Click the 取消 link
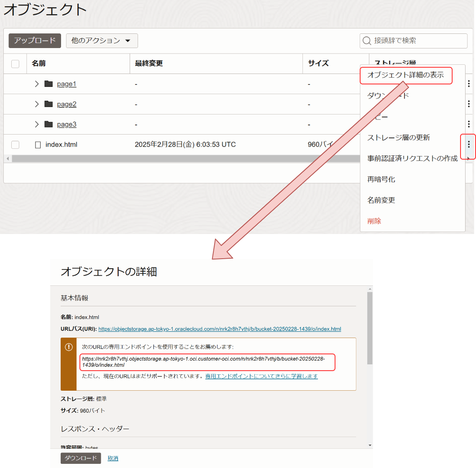This screenshot has height=468, width=476. tap(113, 458)
